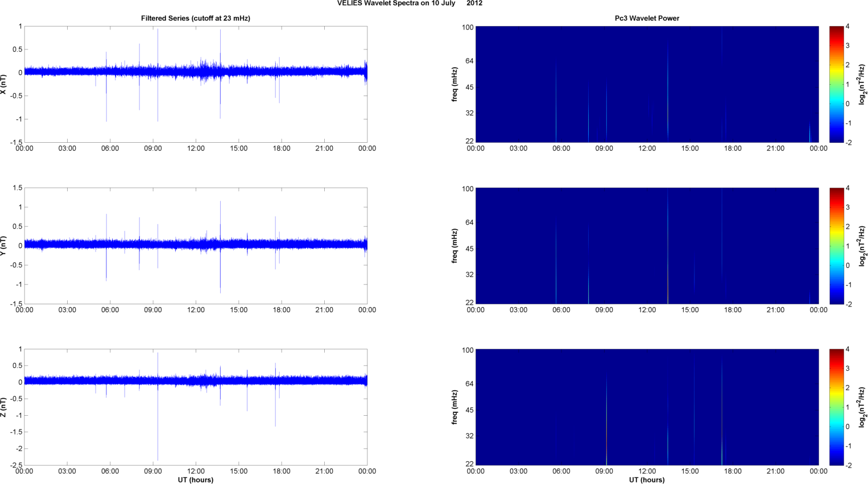Click the 13:40 spike in the Y filtered series
868x484 pixels.
point(220,246)
